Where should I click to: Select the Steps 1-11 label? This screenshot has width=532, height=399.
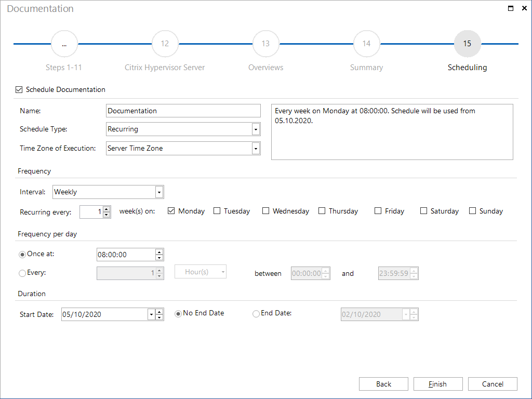coord(64,68)
